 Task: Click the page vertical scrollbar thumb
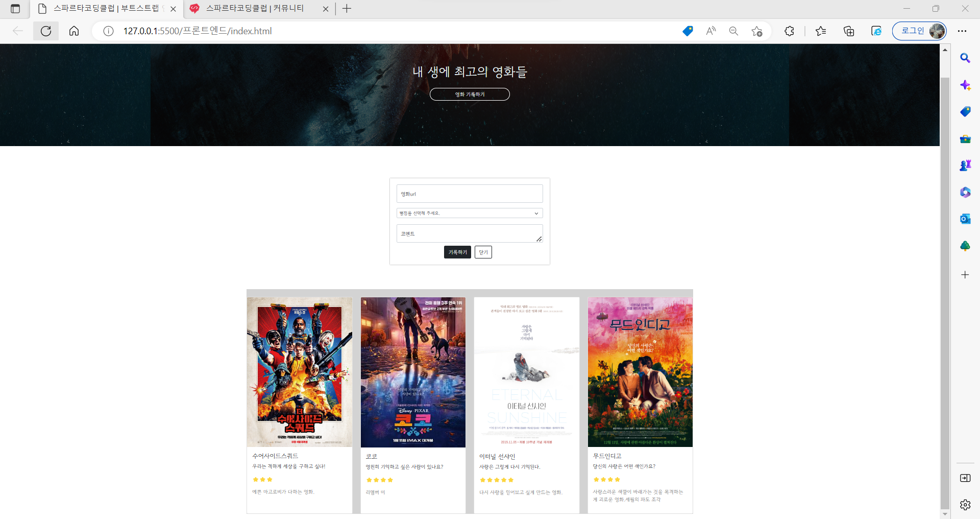(x=945, y=293)
